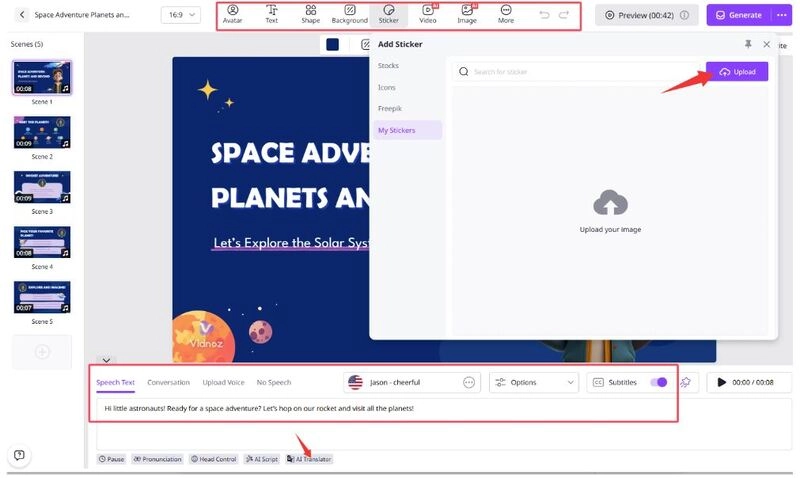The height and width of the screenshot is (478, 800).
Task: Open the three-dot menu beside Generate
Action: click(782, 15)
